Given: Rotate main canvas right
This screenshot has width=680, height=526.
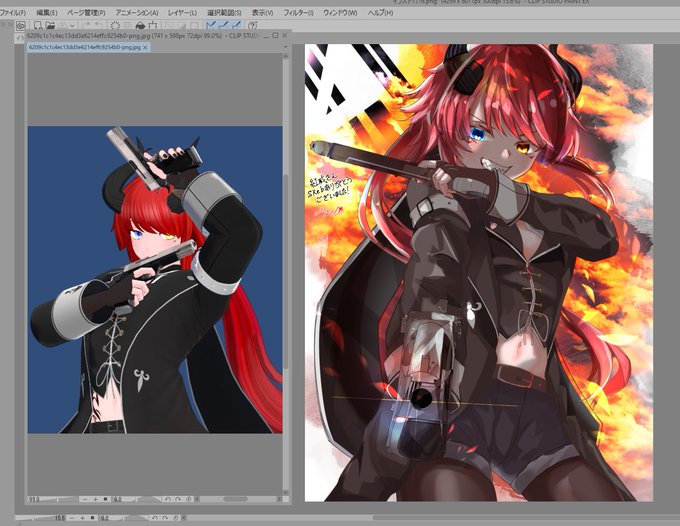Looking at the screenshot, I should pos(165,518).
